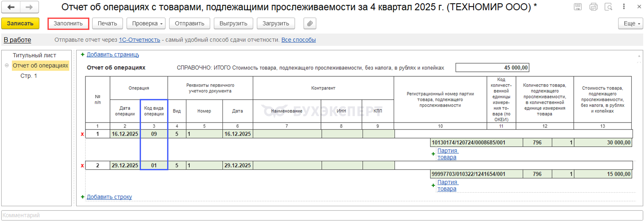The image size is (644, 223).
Task: Collapse the Отчет об операциях tree node
Action: [7, 65]
